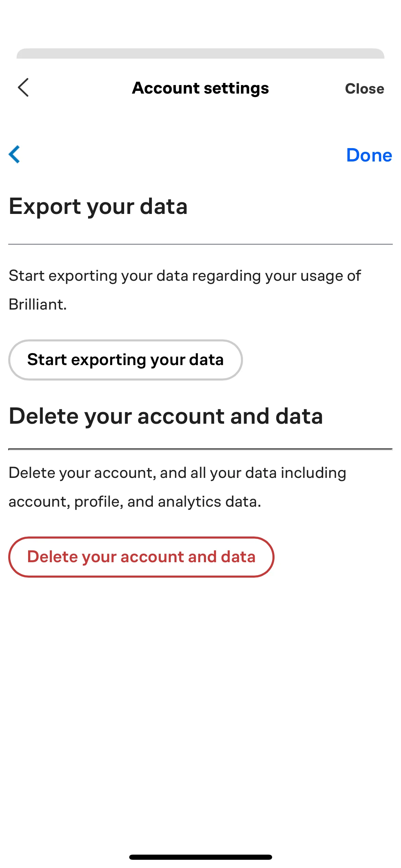
Task: Tap the black Delete your account and data heading
Action: click(166, 416)
